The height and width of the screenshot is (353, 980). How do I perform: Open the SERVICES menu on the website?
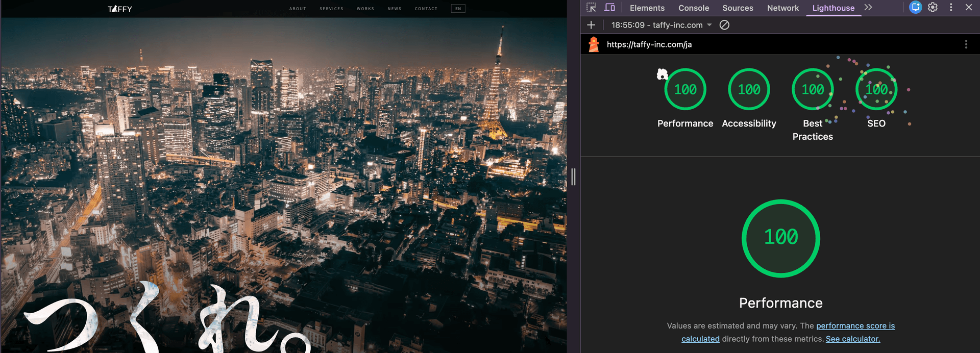[x=331, y=9]
